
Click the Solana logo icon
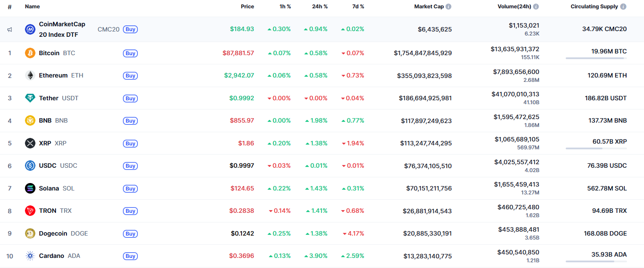[x=30, y=188]
